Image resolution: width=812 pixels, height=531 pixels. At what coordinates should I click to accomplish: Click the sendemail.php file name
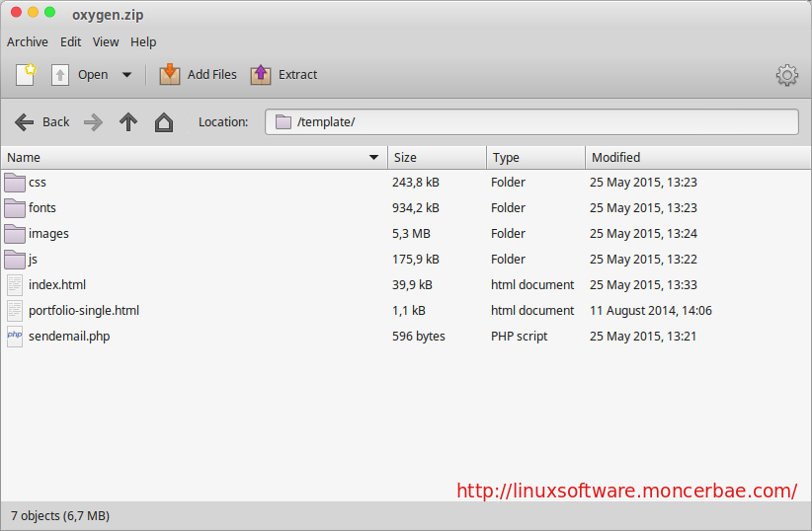69,337
